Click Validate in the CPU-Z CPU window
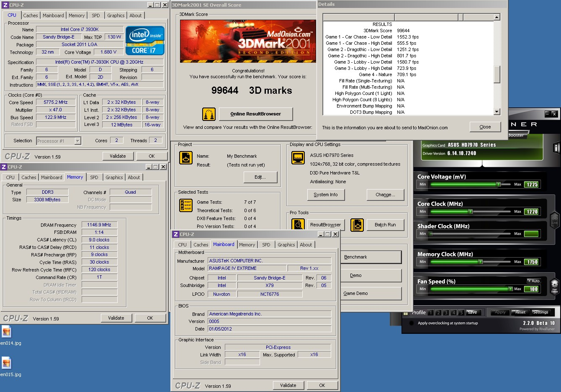This screenshot has height=392, width=561. [118, 156]
